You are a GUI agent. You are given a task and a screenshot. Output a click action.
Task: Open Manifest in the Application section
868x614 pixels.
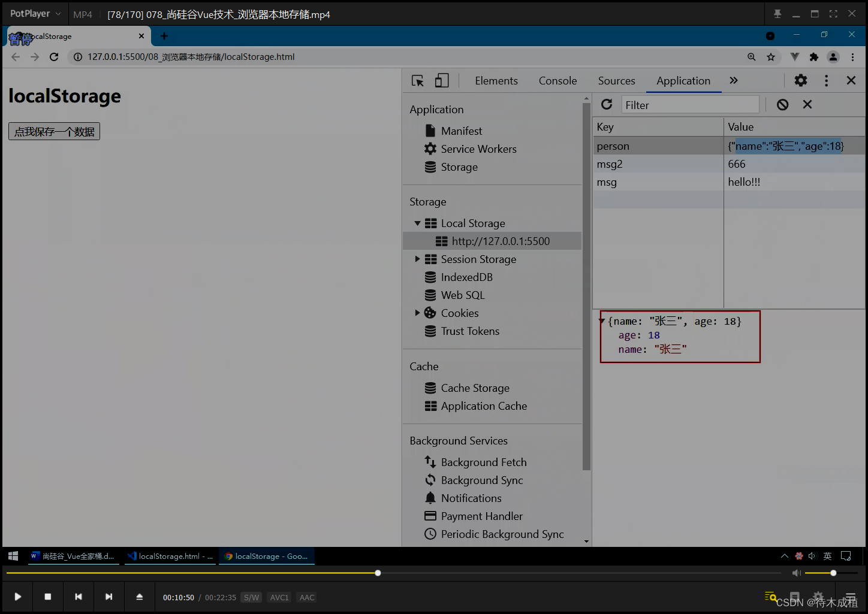462,131
